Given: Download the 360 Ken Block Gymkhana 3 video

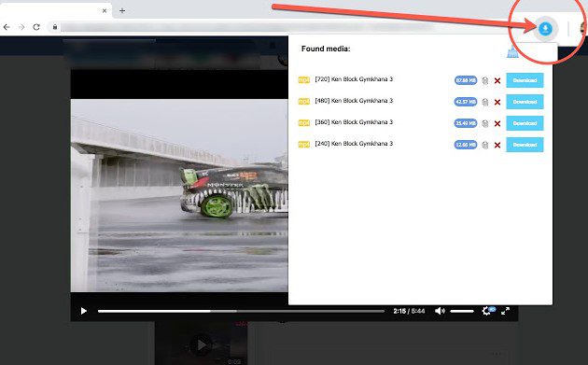Looking at the screenshot, I should pyautogui.click(x=525, y=123).
